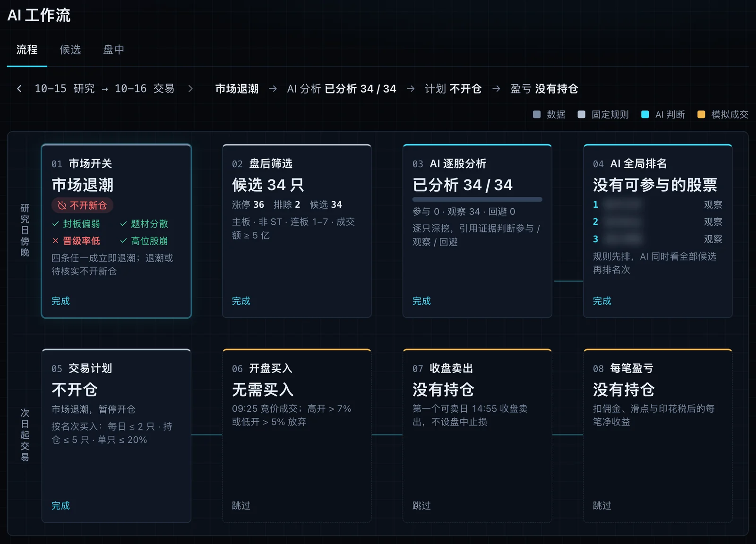The width and height of the screenshot is (756, 544).
Task: Click the arrow before 盈亏 没有持仓
Action: pyautogui.click(x=497, y=89)
